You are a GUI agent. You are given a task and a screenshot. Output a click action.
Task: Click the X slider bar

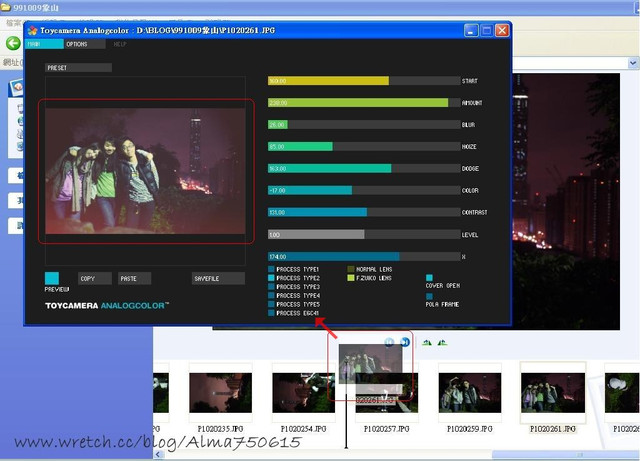coord(364,256)
